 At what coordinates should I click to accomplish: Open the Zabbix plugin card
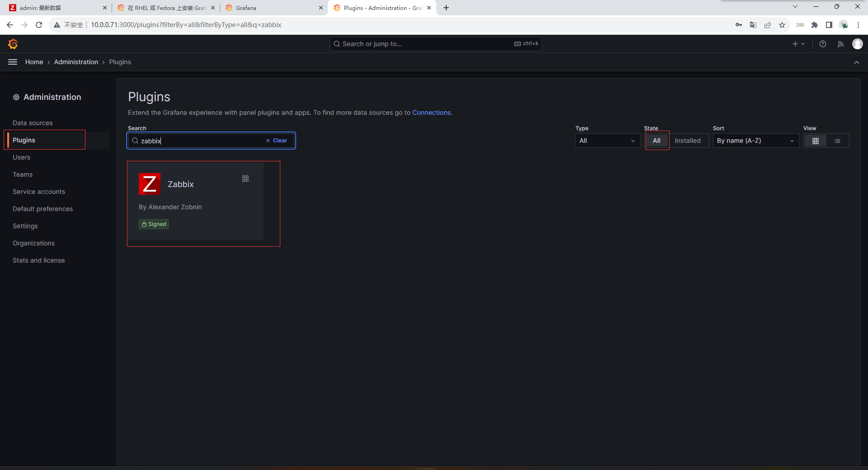coord(195,201)
